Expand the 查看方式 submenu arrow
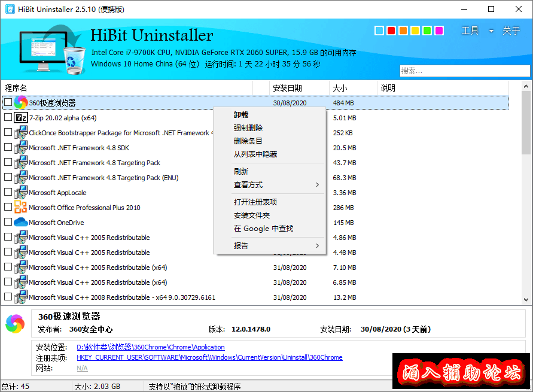Screen dimensions: 533x392 tap(317, 184)
